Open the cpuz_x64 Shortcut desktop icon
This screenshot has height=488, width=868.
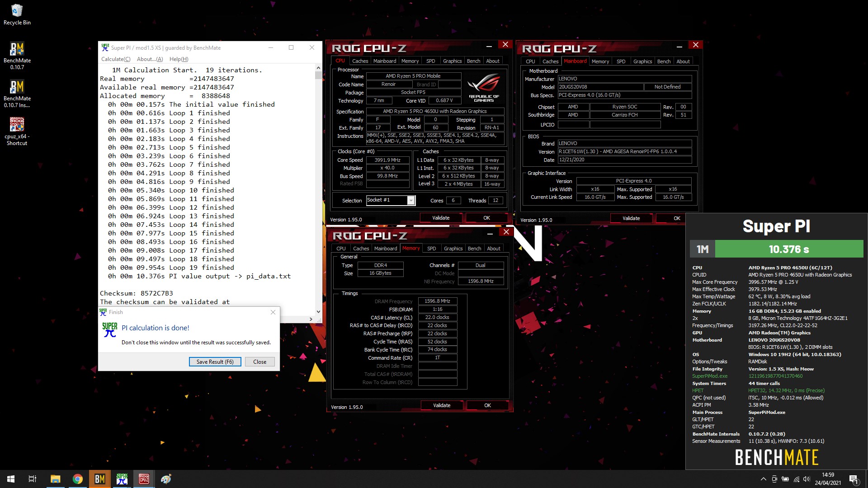click(x=17, y=131)
